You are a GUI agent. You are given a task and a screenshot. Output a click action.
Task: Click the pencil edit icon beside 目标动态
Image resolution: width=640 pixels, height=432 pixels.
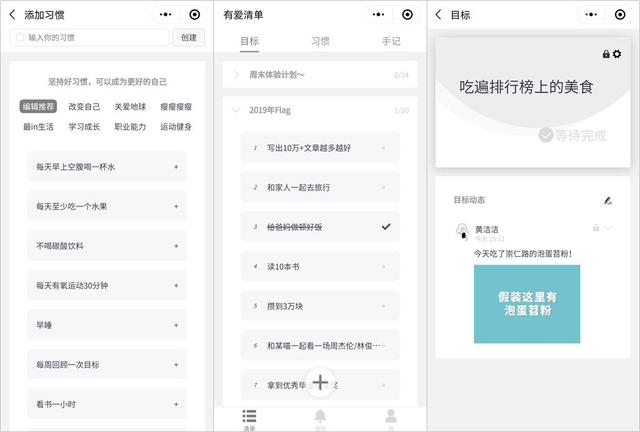[x=608, y=200]
